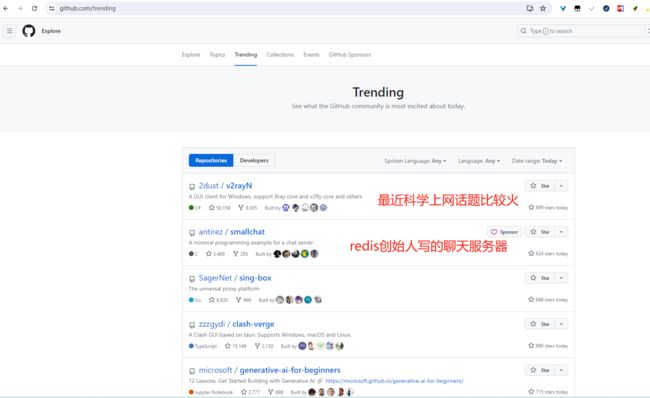Image resolution: width=650 pixels, height=398 pixels.
Task: Expand star list dropdown for generative-ai-for-beginners
Action: click(561, 370)
